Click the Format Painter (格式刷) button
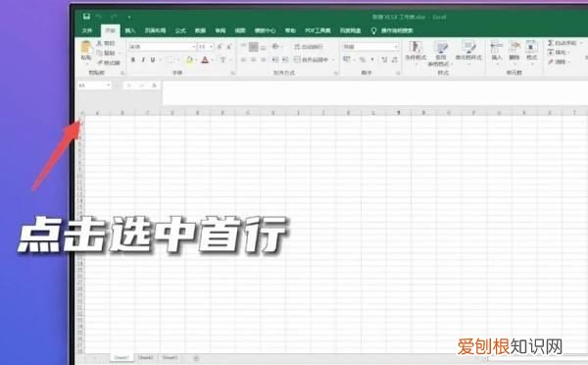Image resolution: width=588 pixels, height=365 pixels. (x=109, y=63)
